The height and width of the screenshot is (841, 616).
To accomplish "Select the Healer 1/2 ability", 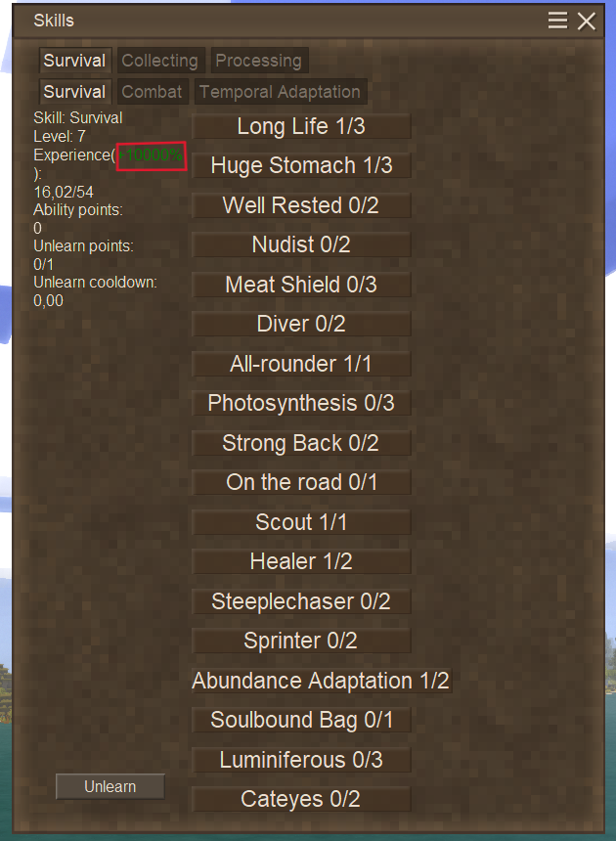I will point(301,561).
